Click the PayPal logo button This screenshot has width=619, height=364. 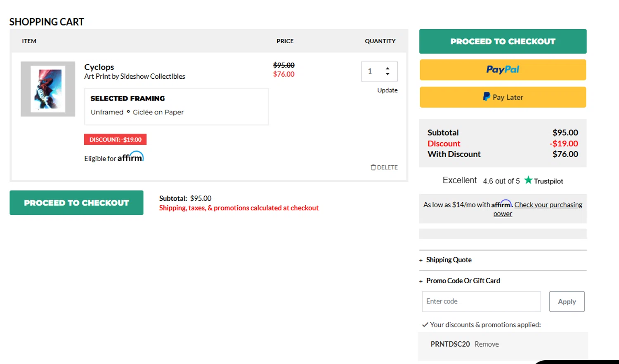coord(503,70)
